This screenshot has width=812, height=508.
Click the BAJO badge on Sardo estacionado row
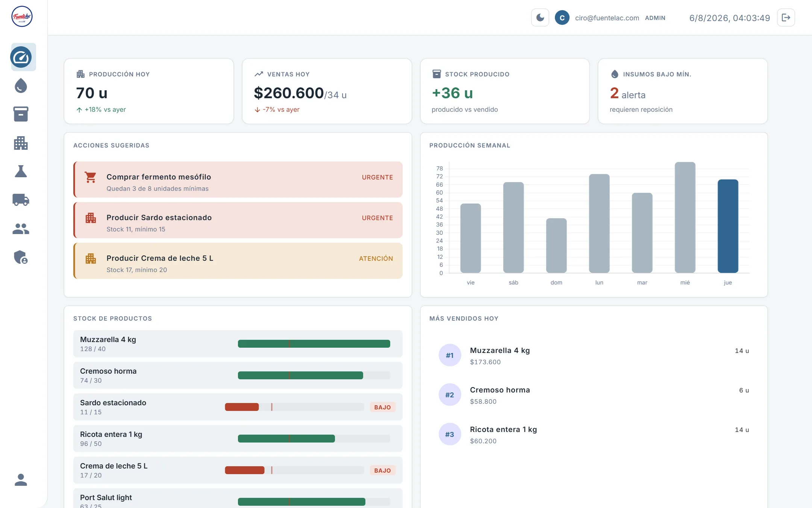[383, 407]
